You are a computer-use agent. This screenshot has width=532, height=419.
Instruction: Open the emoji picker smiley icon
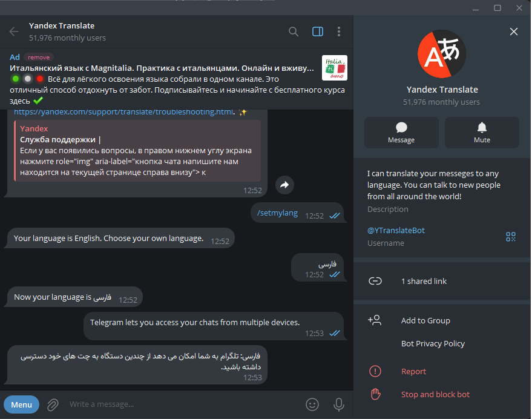coord(312,404)
